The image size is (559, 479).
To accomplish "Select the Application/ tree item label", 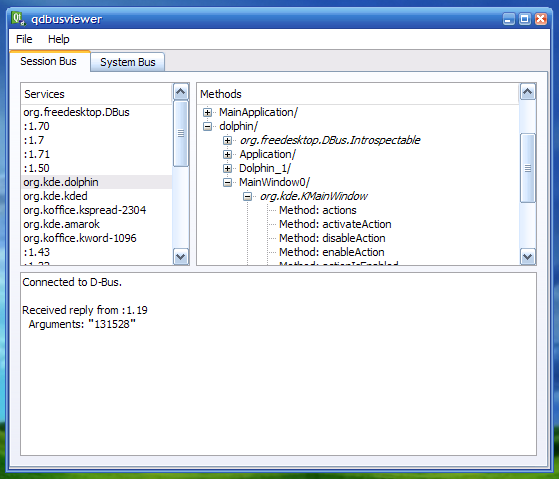I will 267,154.
